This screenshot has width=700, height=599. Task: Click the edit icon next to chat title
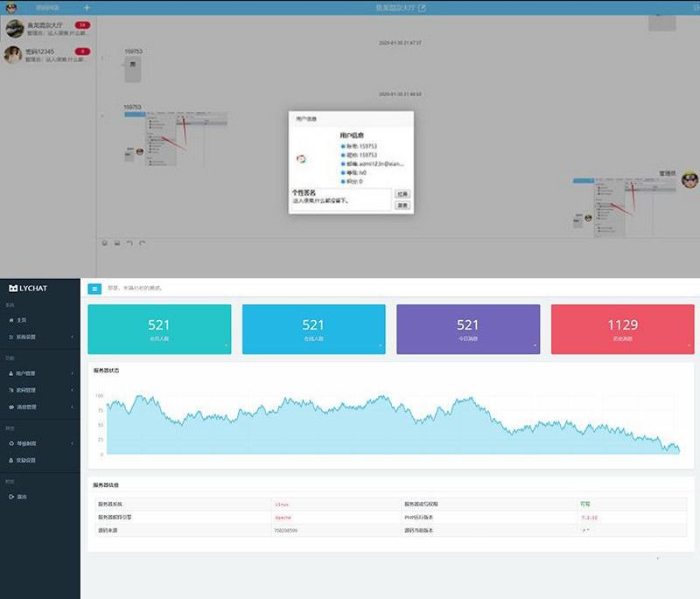(x=423, y=8)
